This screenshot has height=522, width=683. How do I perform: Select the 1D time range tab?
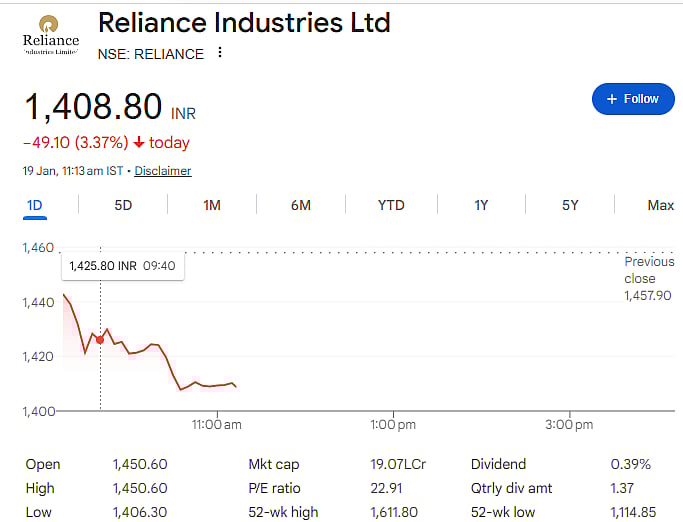[34, 205]
